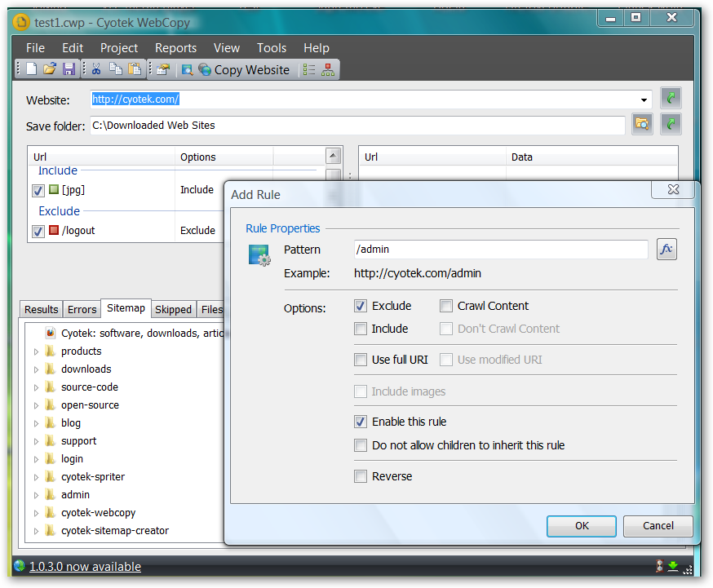Viewport: 713px width, 588px height.
Task: Browse for save folder with folder-search icon
Action: [x=643, y=124]
